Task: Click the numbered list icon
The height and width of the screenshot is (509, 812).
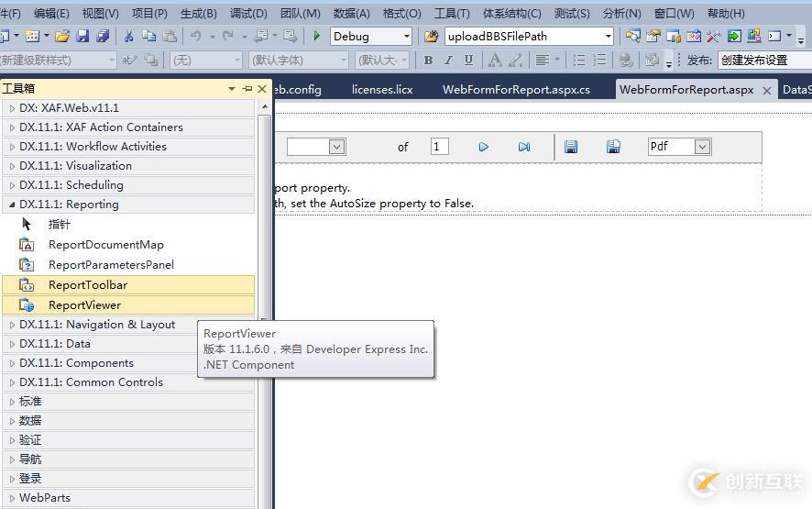Action: (x=599, y=61)
